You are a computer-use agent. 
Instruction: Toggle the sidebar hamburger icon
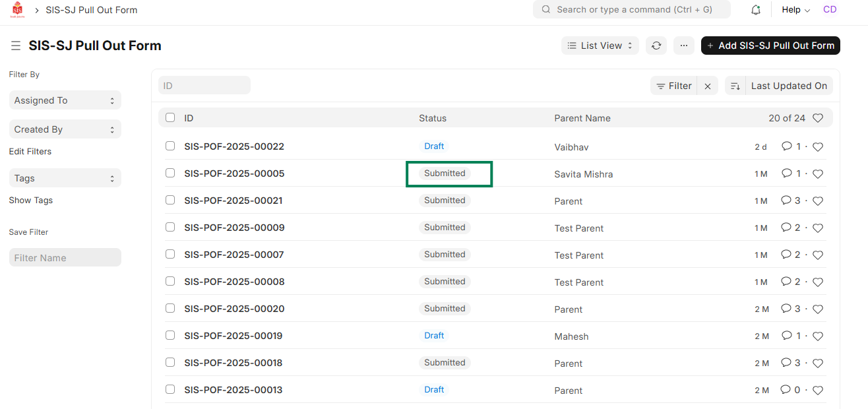(15, 46)
